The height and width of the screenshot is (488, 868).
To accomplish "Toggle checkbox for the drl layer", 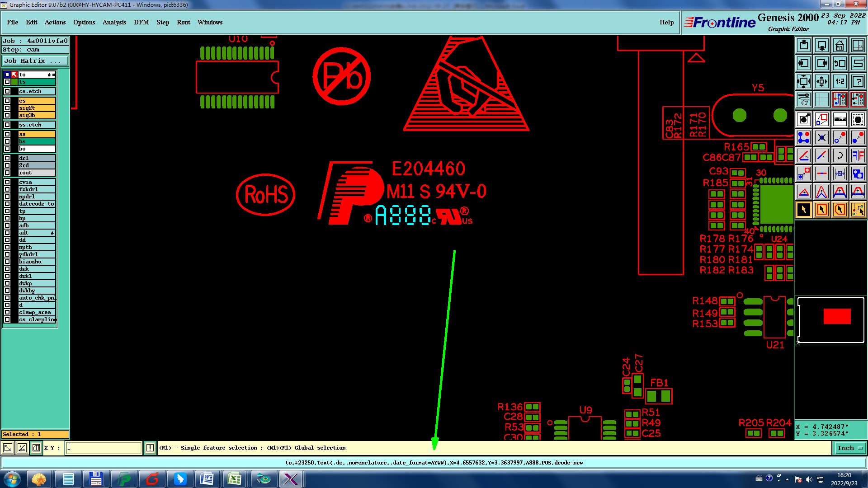I will 7,158.
